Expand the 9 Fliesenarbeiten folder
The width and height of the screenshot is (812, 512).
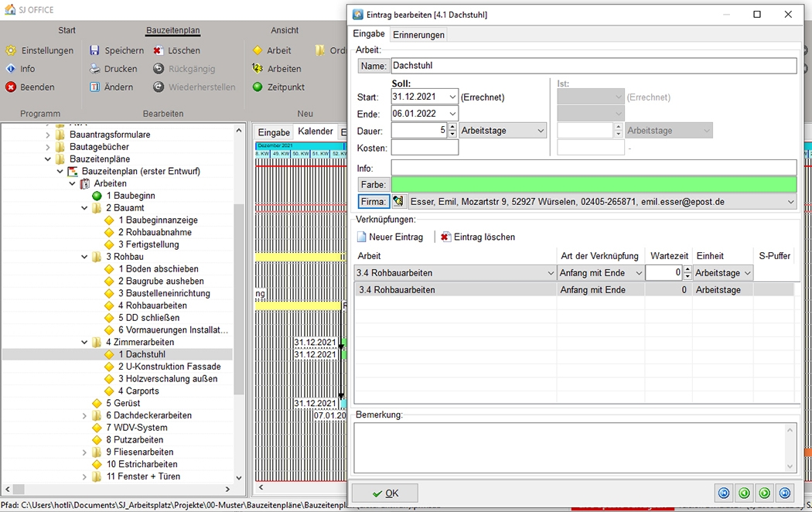(x=84, y=452)
